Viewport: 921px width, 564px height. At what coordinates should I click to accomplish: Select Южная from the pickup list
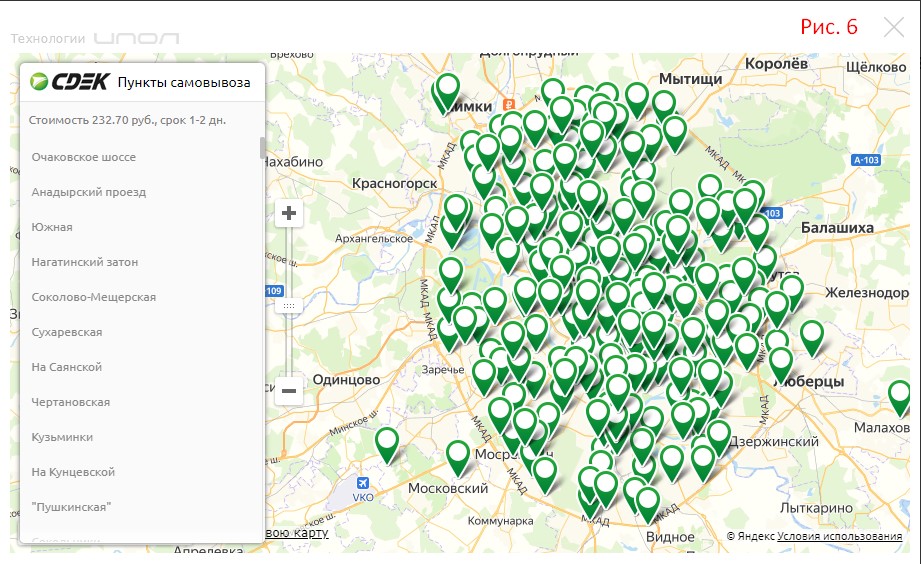click(x=52, y=227)
